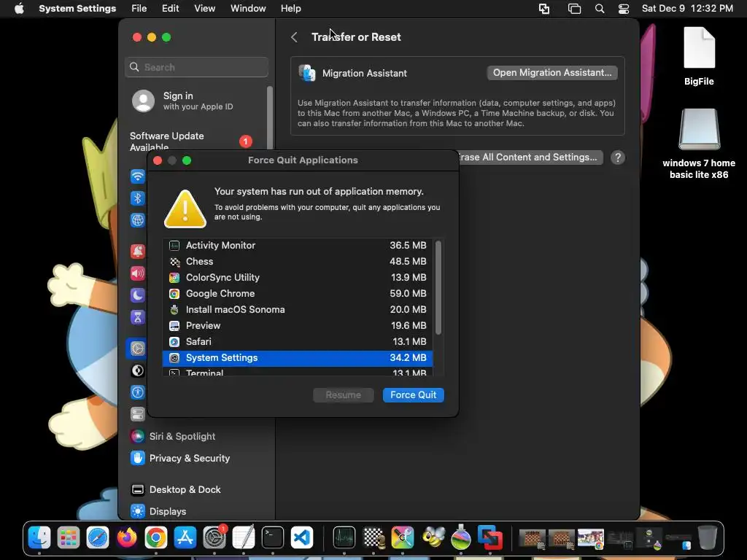
Task: Click System Settings sidebar scrollbar
Action: tap(270, 119)
